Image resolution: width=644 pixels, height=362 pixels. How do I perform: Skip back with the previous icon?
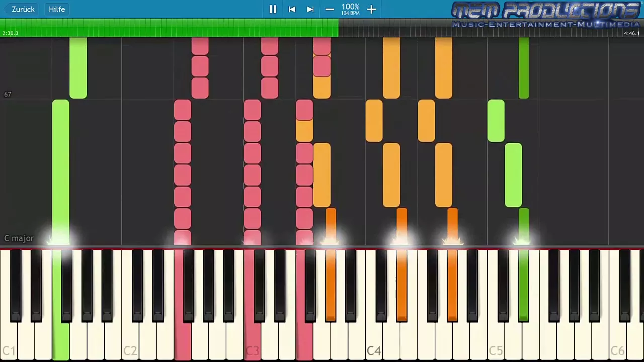292,9
